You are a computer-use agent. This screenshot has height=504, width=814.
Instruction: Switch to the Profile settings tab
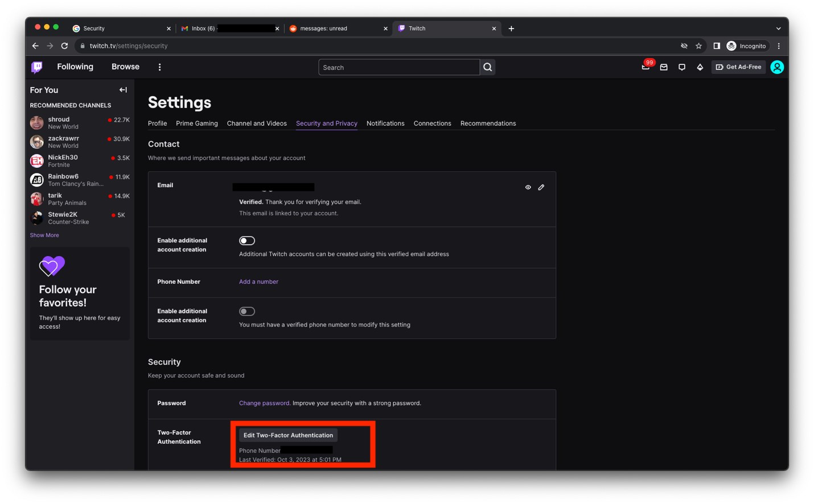(158, 123)
